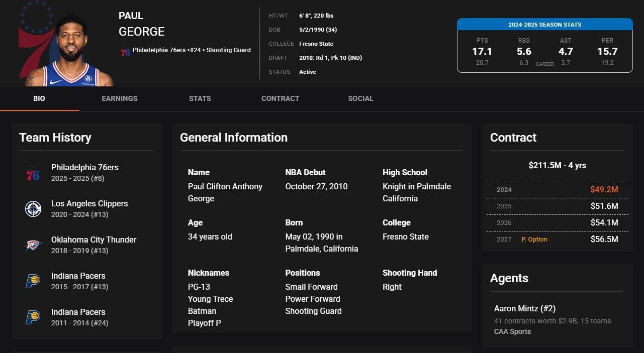The image size is (644, 353).
Task: Click Paul George's headshot photo
Action: click(x=70, y=50)
